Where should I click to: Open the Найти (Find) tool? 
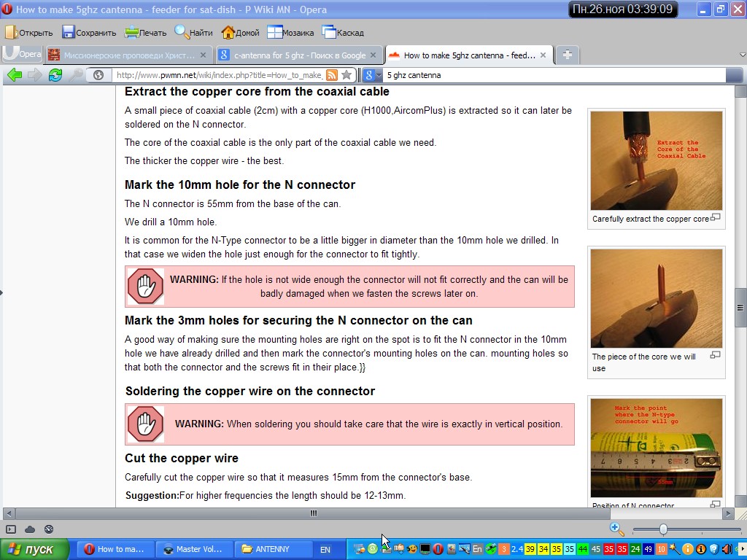(193, 32)
